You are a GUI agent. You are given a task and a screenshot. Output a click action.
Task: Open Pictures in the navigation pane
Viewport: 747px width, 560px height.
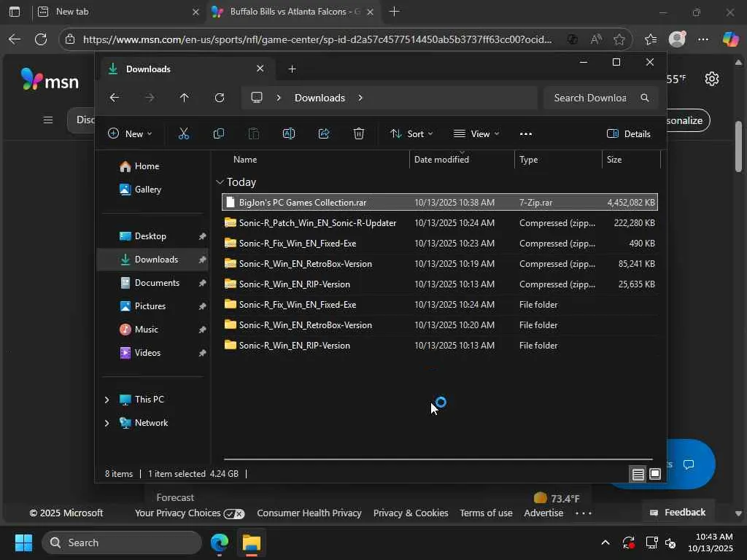[x=150, y=306]
